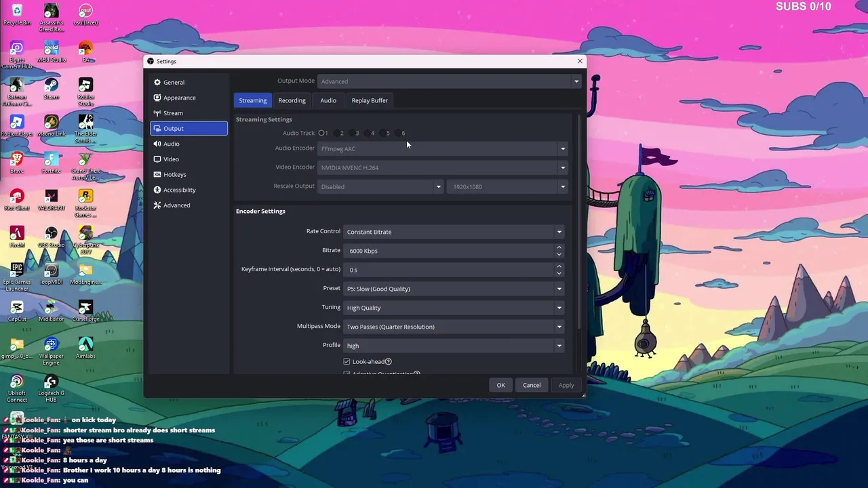
Task: Open Stream settings in the sidebar
Action: tap(189, 113)
